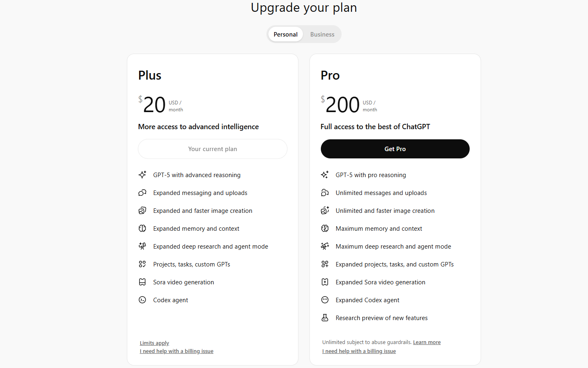Screen dimensions: 588x368
Task: Select the Personal plans tab
Action: coord(285,35)
